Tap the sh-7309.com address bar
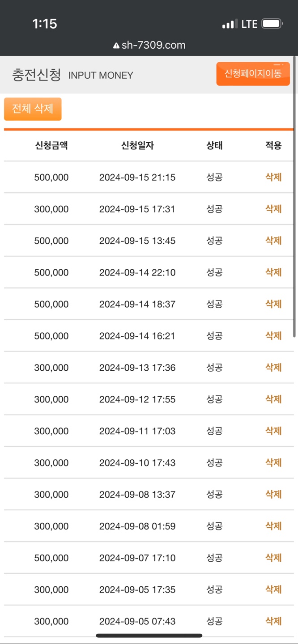Screen dimensions: 298x644 [153, 45]
